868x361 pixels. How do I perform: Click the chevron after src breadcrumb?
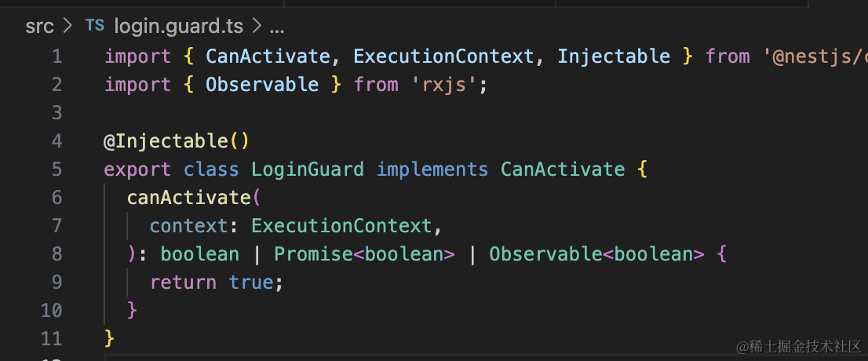(67, 26)
